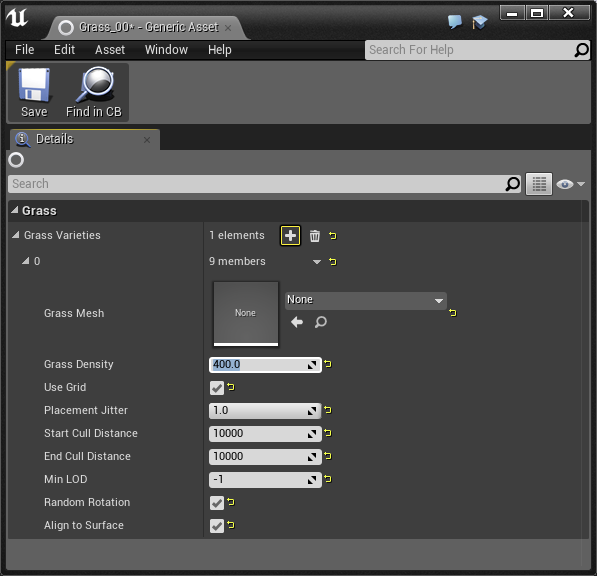
Task: Open the Asset menu
Action: pos(110,50)
